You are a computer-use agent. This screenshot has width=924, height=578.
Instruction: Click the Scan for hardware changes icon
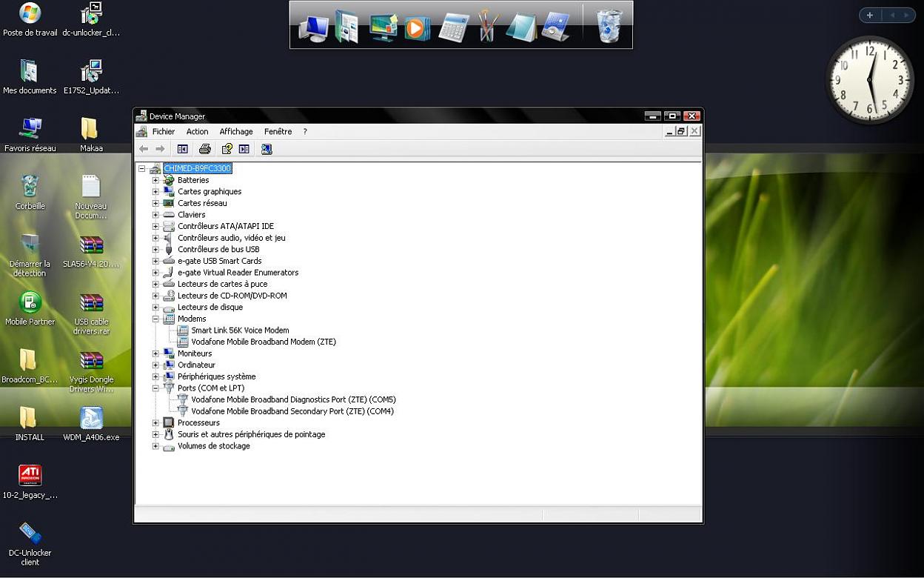(x=267, y=149)
